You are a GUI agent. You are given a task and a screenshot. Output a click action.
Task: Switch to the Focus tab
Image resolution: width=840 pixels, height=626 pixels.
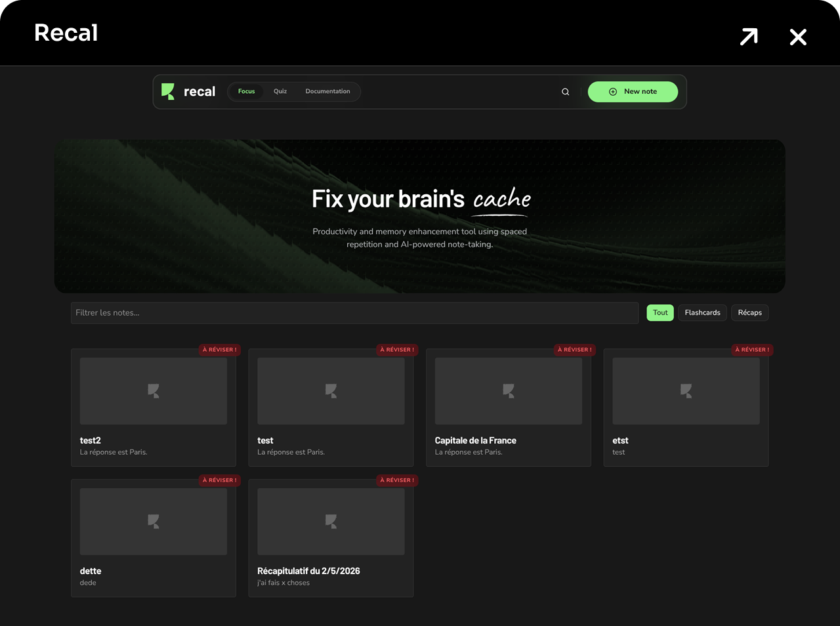246,92
